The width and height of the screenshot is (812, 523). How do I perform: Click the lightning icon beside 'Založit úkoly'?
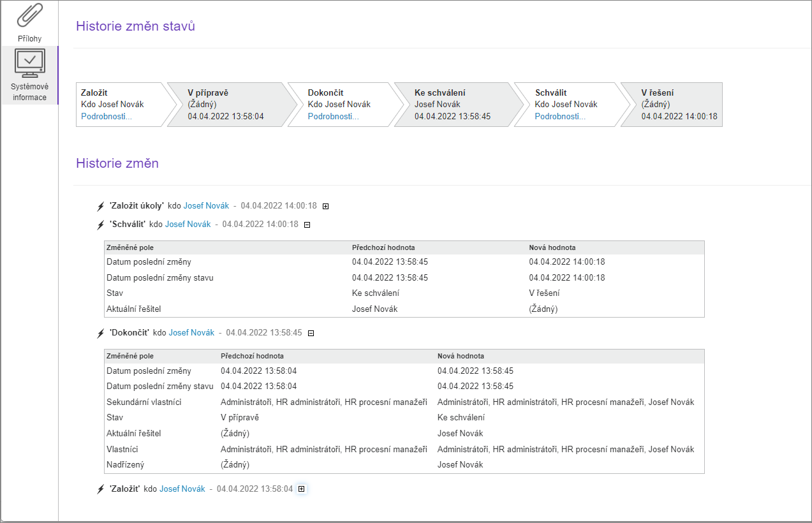coord(100,206)
